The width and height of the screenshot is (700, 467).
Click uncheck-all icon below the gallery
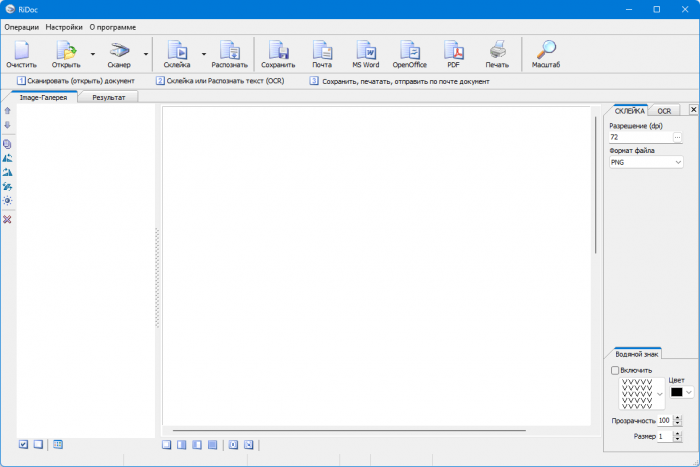tap(38, 444)
